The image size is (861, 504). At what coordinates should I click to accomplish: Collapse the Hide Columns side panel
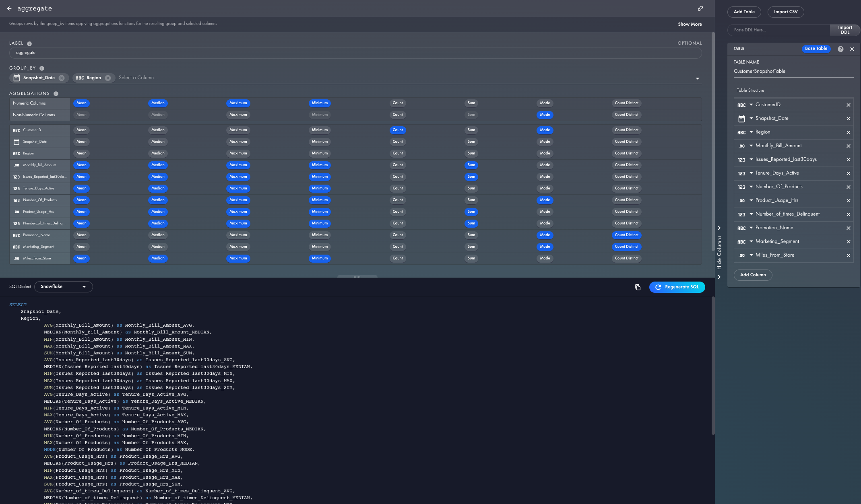coord(719,252)
